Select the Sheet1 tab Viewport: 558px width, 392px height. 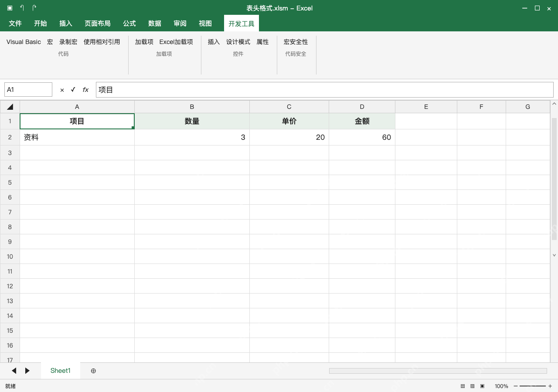[61, 371]
